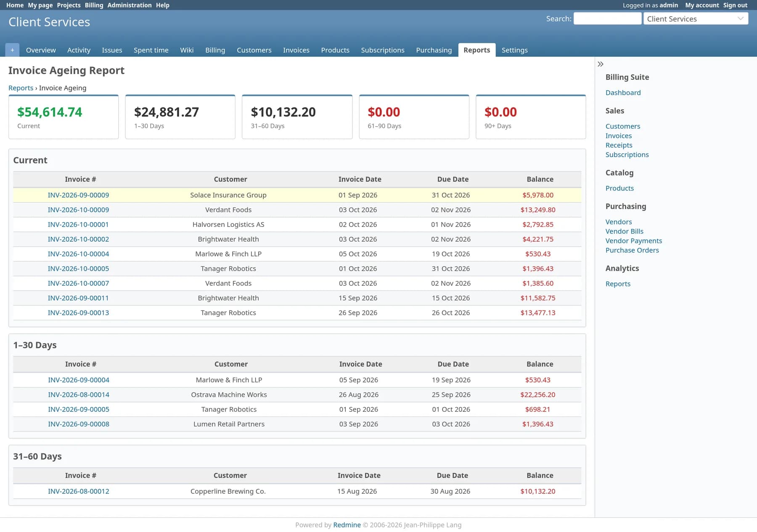Open Vendor Payments in the sidebar
Viewport: 757px width, 532px height.
click(x=633, y=241)
